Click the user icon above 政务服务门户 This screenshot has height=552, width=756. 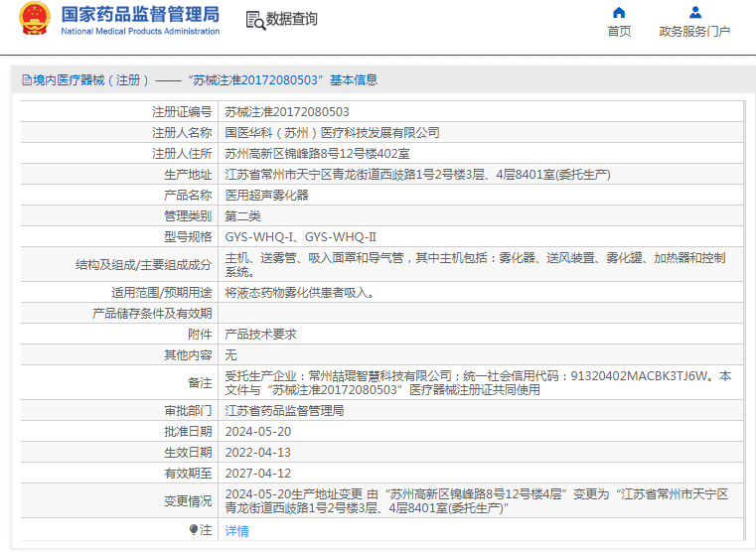(694, 12)
